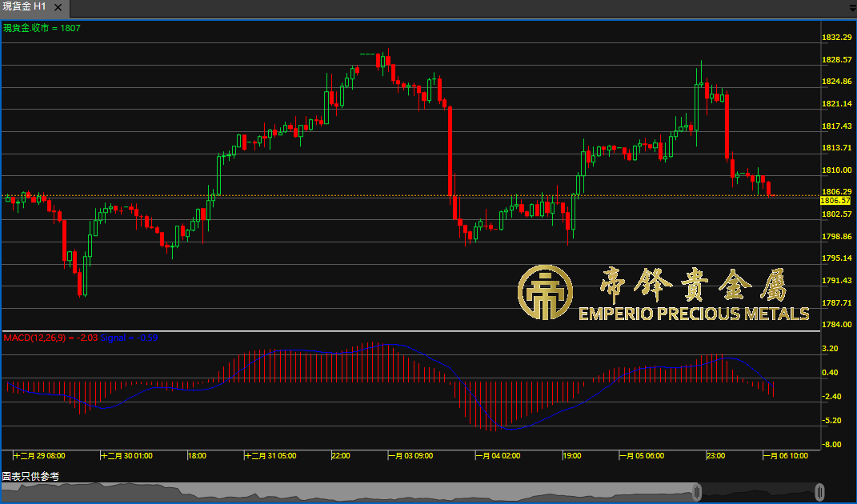
Task: Click the 現貨金.收市 = 1807 label
Action: click(42, 28)
